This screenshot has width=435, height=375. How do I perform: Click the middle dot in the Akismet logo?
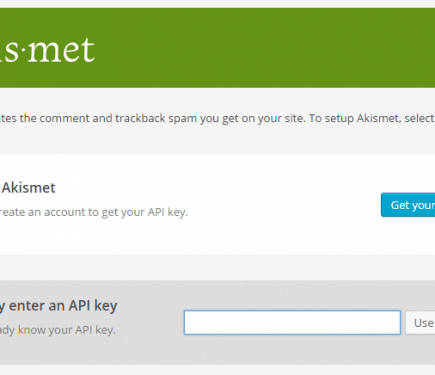click(x=24, y=52)
